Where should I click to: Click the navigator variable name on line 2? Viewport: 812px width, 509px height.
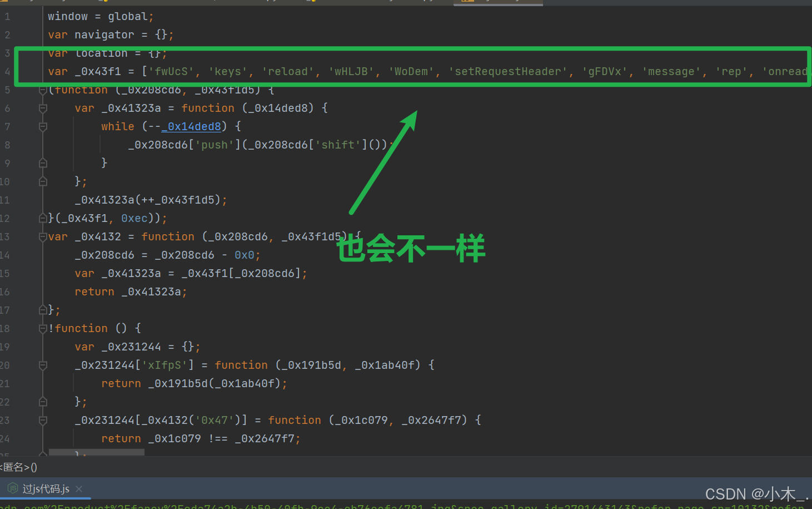click(104, 35)
